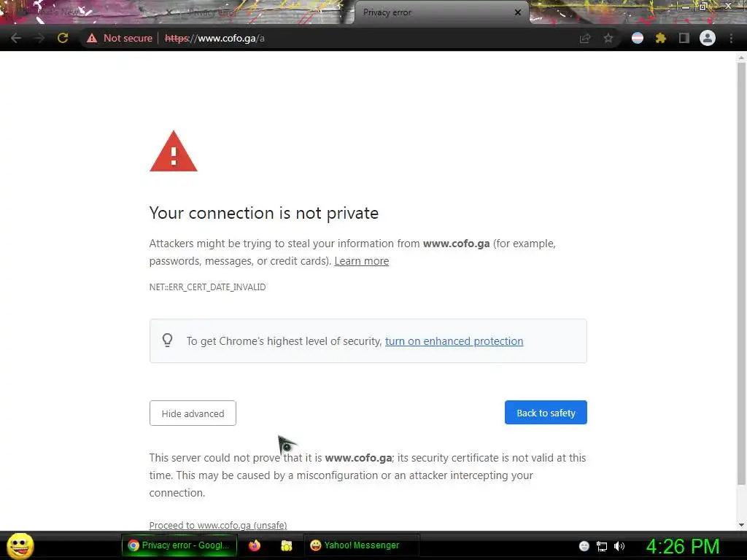Click the smiley face system tray icon
Image resolution: width=747 pixels, height=560 pixels.
click(x=584, y=546)
